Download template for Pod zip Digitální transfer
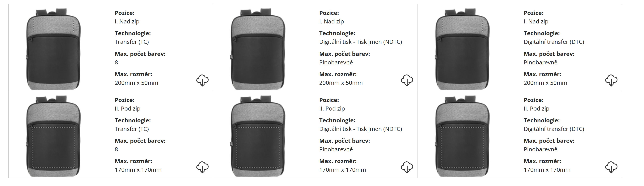The width and height of the screenshot is (644, 186). [x=611, y=167]
